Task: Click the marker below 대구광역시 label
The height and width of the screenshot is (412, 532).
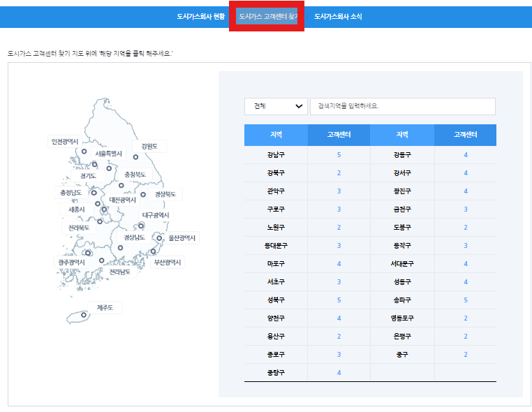Action: point(141,226)
